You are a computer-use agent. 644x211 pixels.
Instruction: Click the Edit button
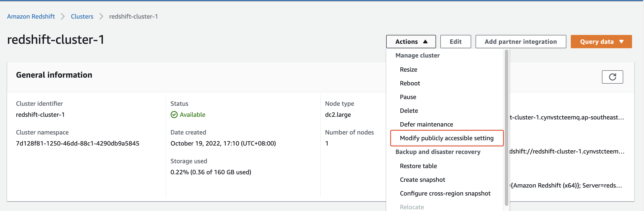(455, 42)
